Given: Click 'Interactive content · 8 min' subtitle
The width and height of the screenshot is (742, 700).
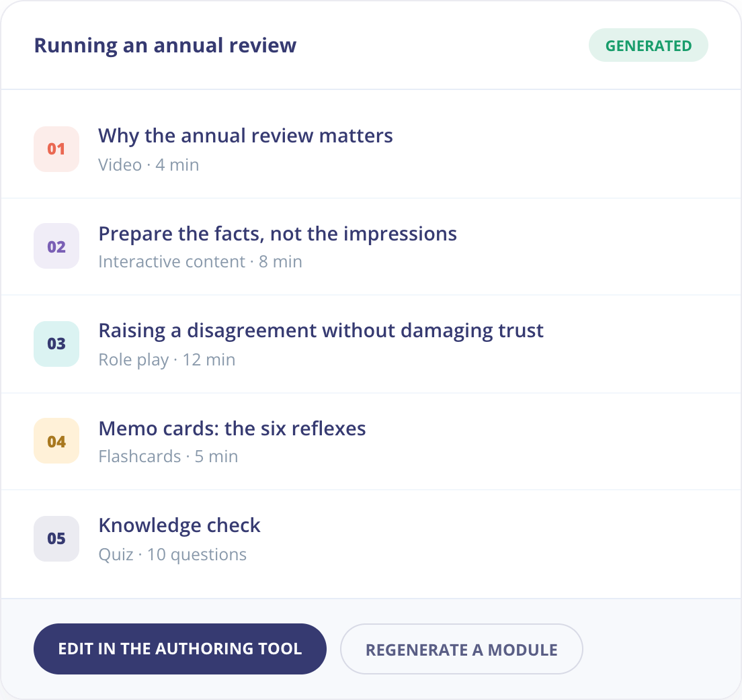Looking at the screenshot, I should [200, 261].
